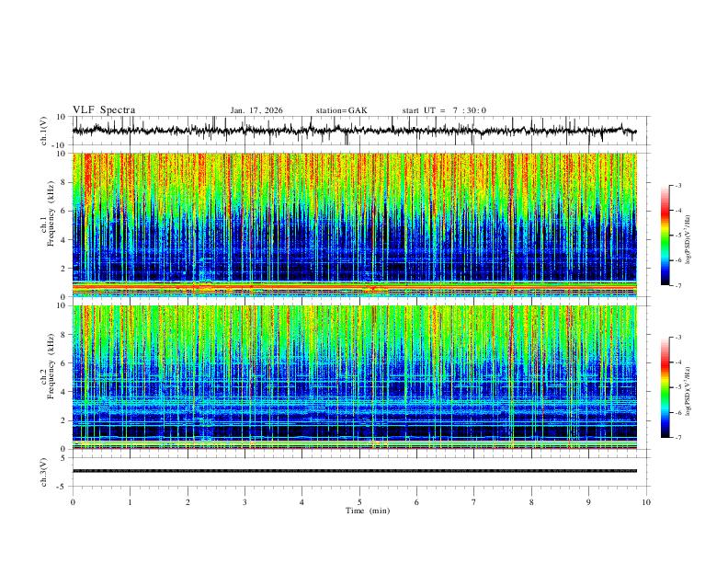Click the time axis tick label "5"
Screen dimensions: 728x563
(x=359, y=502)
